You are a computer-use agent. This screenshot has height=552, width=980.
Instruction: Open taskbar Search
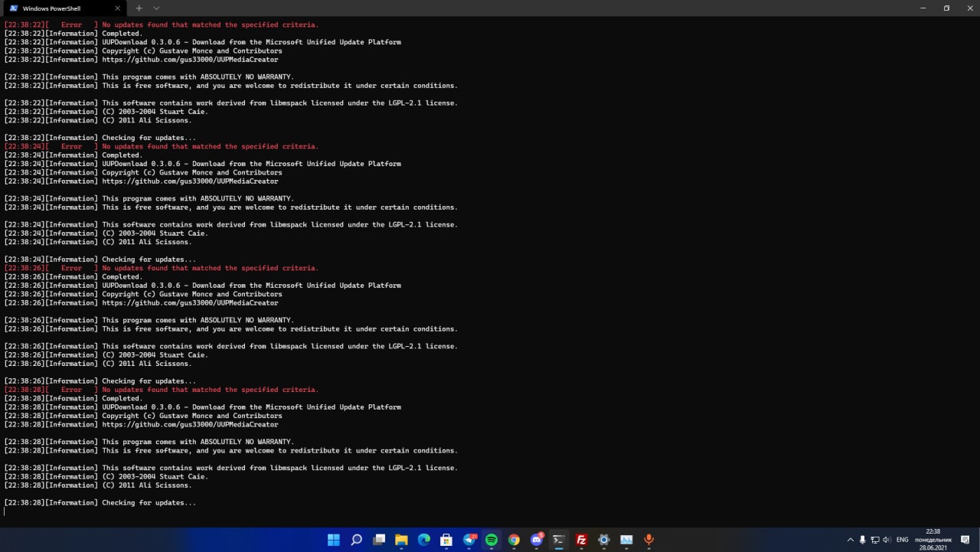coord(356,540)
